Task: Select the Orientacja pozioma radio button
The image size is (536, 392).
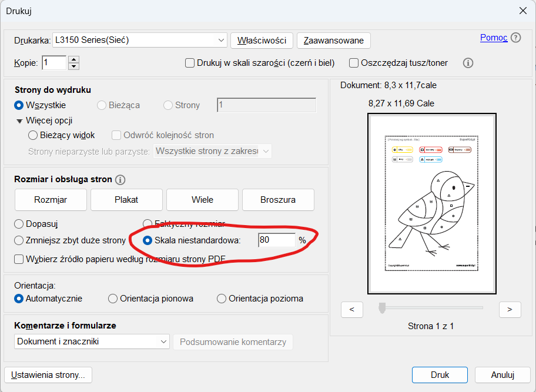Action: tap(222, 299)
